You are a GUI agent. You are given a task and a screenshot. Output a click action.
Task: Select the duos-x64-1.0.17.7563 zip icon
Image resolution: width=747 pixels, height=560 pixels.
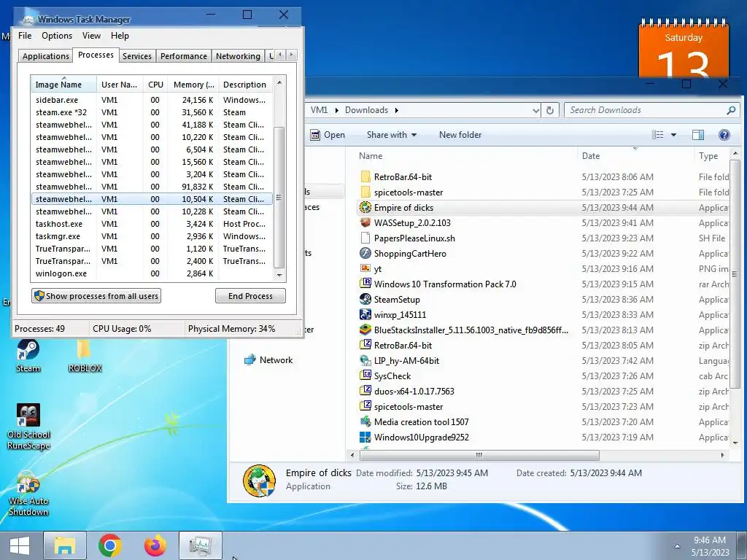tap(365, 391)
